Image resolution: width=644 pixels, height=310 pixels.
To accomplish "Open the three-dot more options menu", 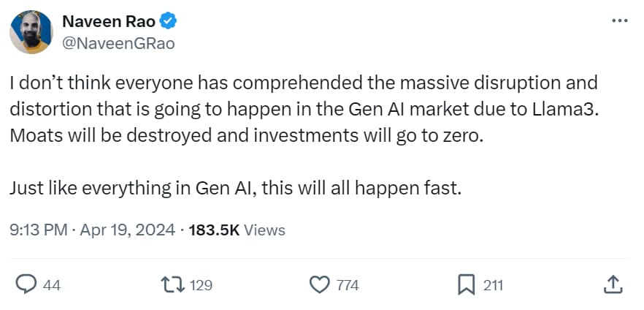I will point(619,20).
